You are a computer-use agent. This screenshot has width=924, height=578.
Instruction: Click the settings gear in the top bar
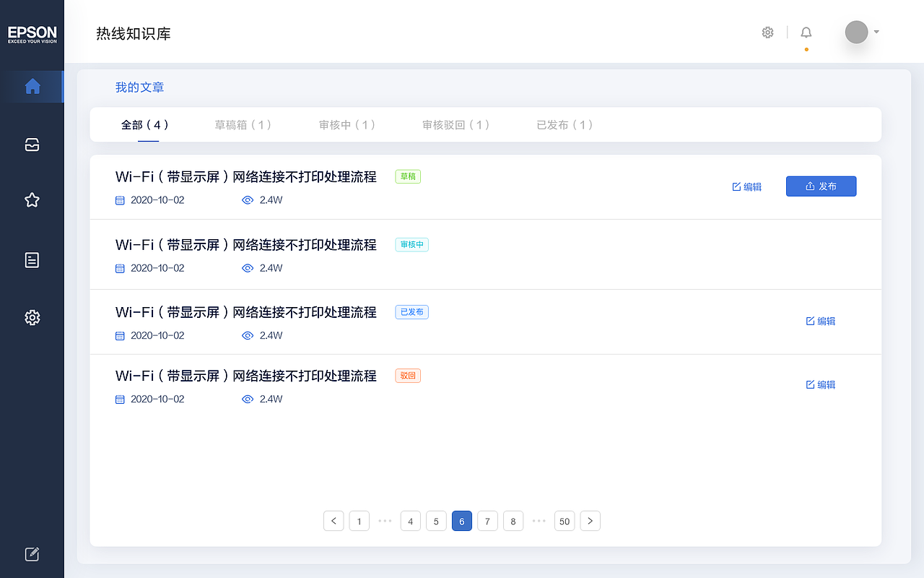click(x=767, y=32)
